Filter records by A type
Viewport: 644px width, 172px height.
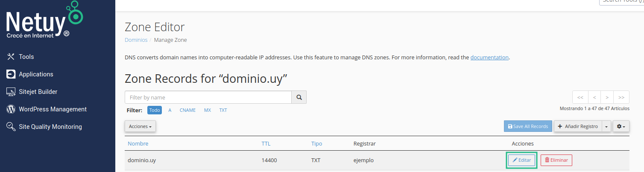coord(170,110)
